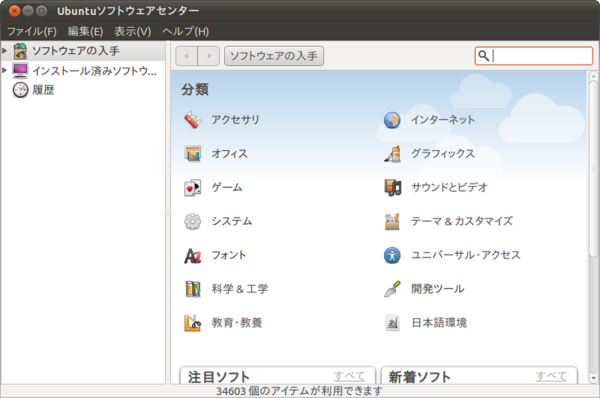Open the ユニバーサル・アクセス accessibility icon

(x=392, y=255)
